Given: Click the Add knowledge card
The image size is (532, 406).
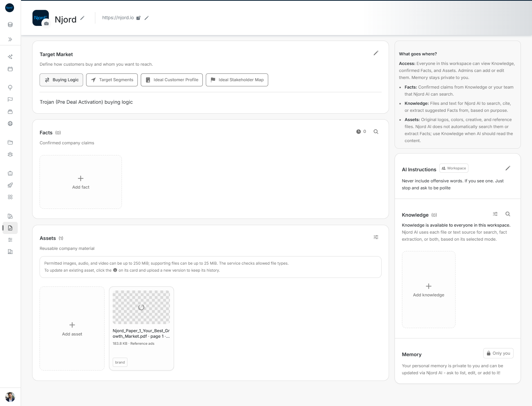Looking at the screenshot, I should click(x=429, y=289).
